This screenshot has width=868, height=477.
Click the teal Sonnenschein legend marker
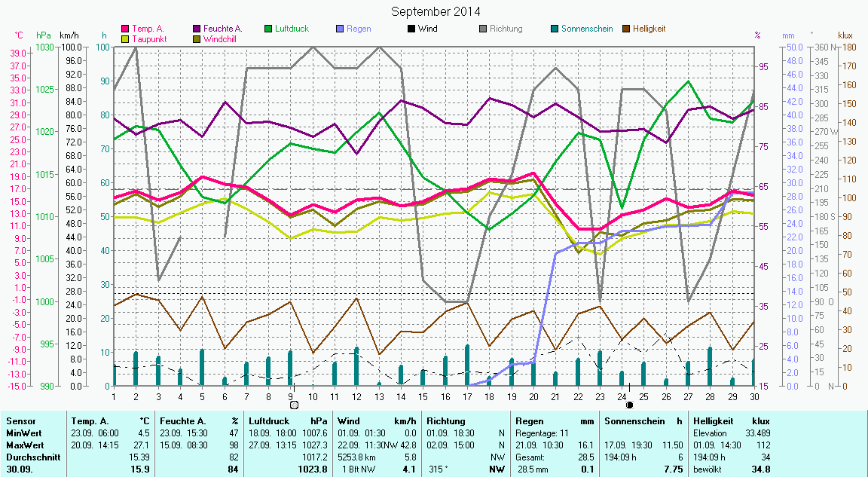(x=555, y=29)
